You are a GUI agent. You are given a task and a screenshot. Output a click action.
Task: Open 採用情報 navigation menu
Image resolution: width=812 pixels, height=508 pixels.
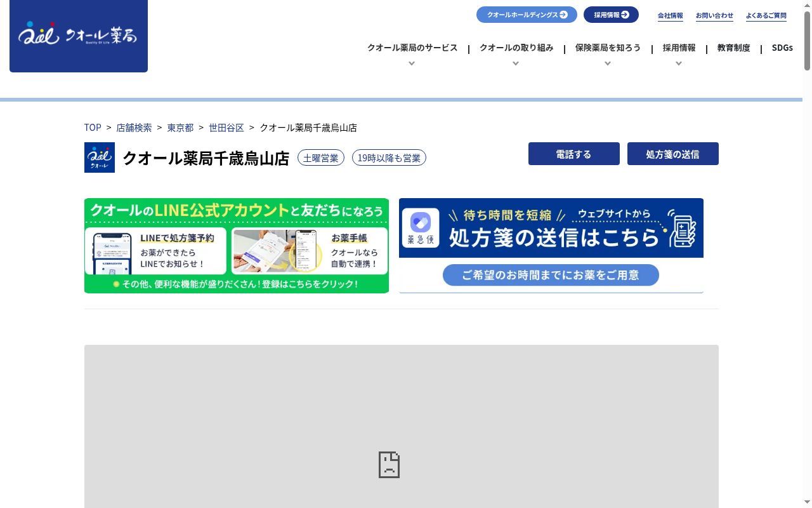point(679,48)
